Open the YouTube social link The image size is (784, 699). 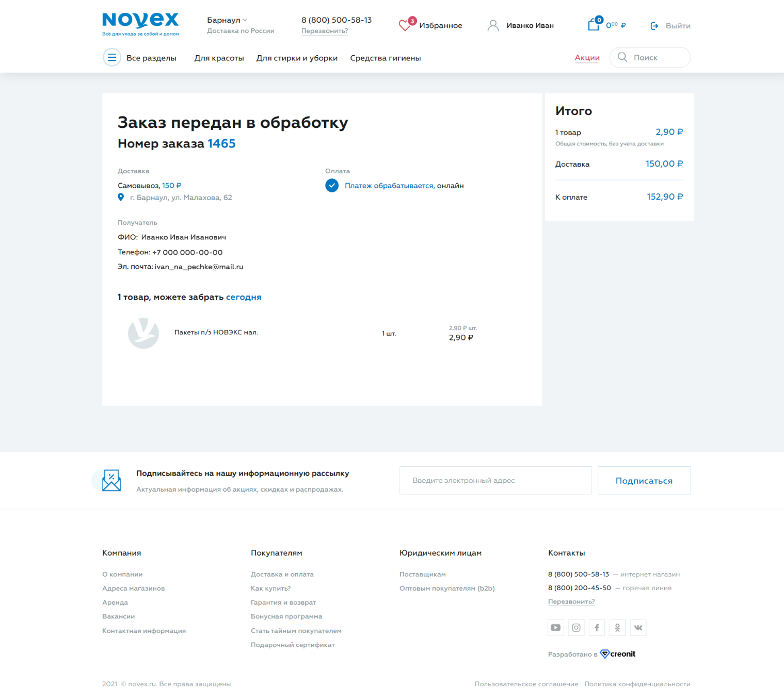tap(555, 628)
